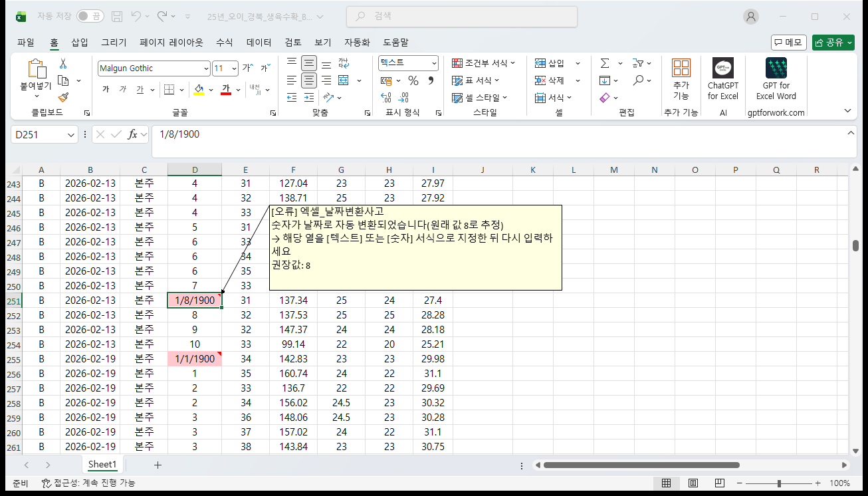
Task: Open the ChatGPT for Excel add-in
Action: point(723,78)
